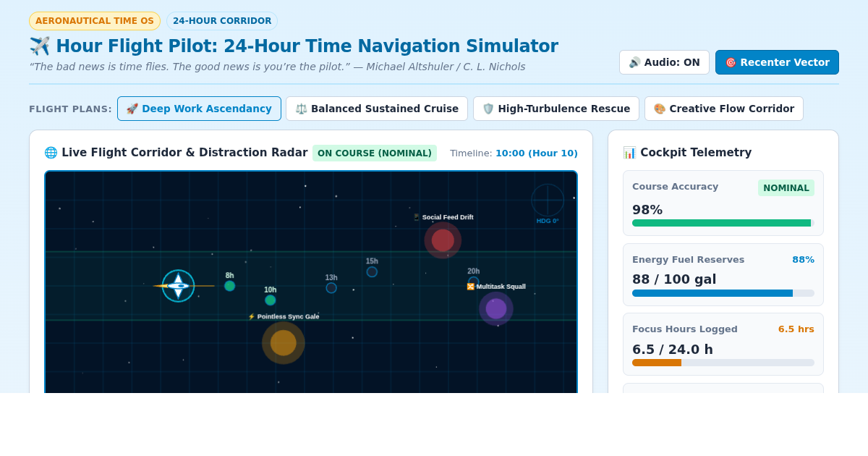Click the chart icon beside Cockpit Telemetry

pos(629,153)
